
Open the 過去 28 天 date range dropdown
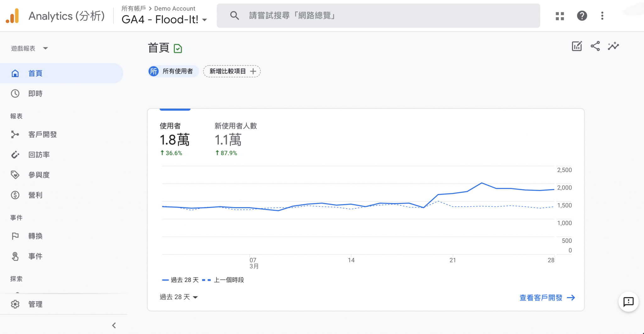(179, 297)
